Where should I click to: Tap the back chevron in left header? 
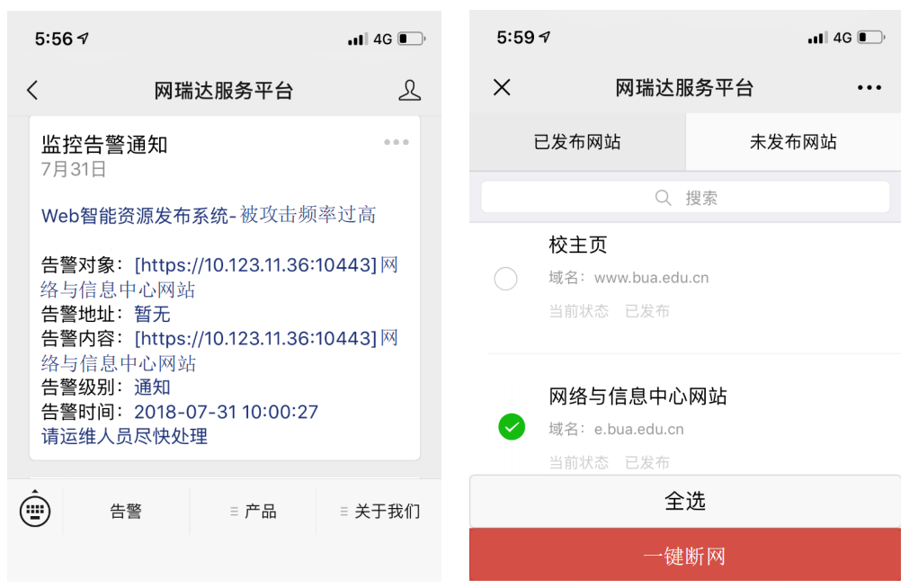32,90
